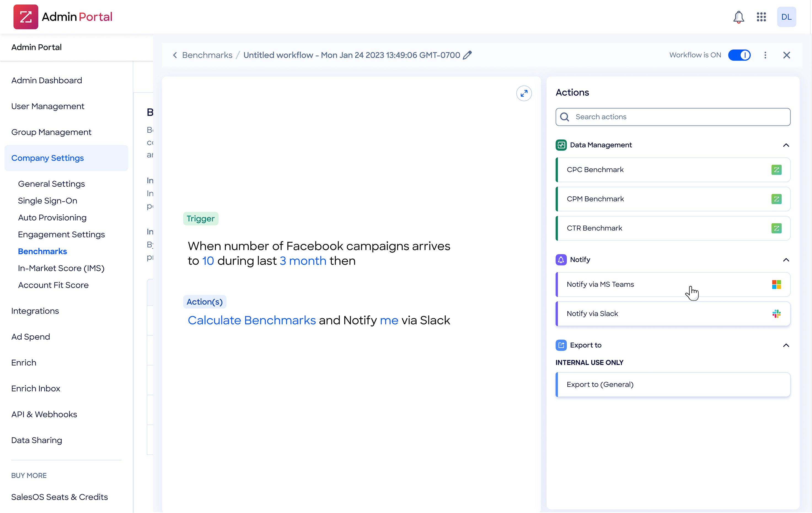812x513 pixels.
Task: Collapse the Export to section
Action: click(786, 345)
